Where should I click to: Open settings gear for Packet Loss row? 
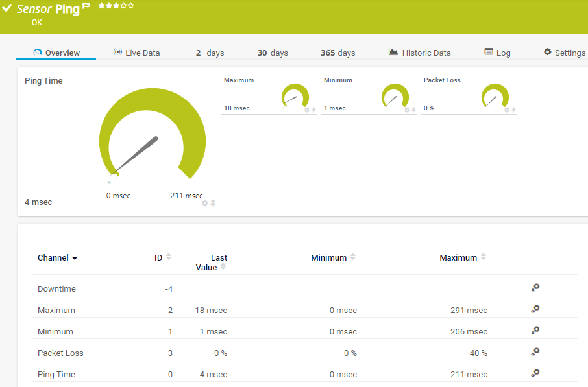[535, 352]
